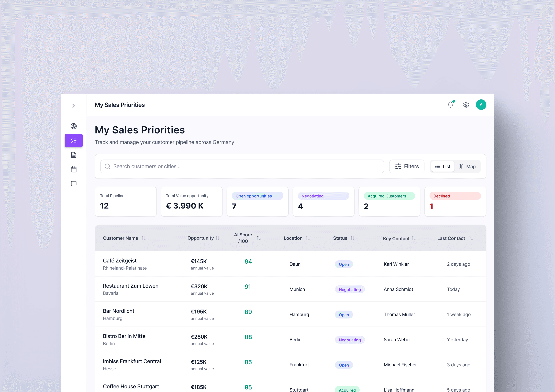The height and width of the screenshot is (392, 555).
Task: Open Café Zeitgeist customer row
Action: [120, 261]
